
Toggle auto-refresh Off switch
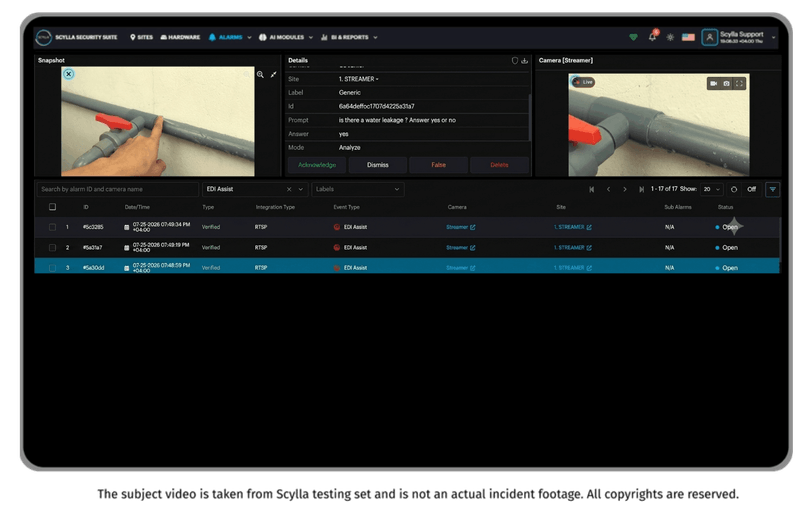751,190
